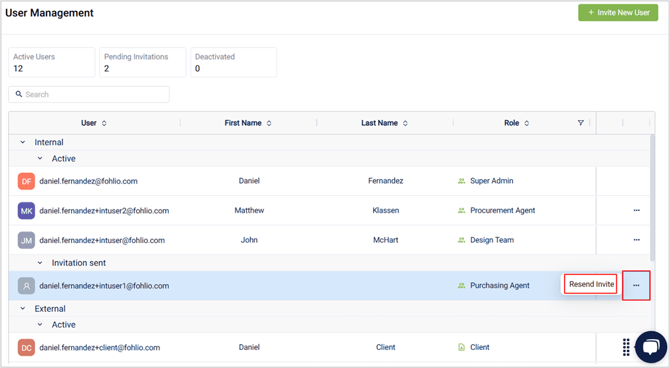Focus the Search input field
Image resolution: width=670 pixels, height=368 pixels.
89,94
